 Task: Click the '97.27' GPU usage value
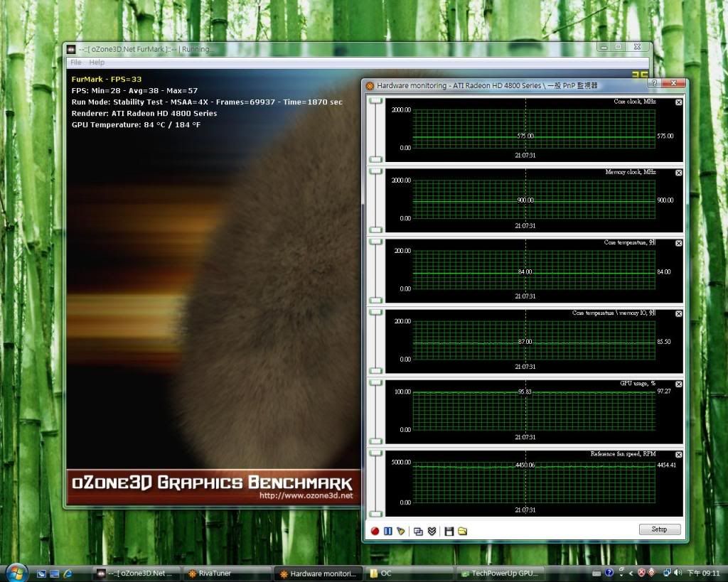tap(664, 392)
